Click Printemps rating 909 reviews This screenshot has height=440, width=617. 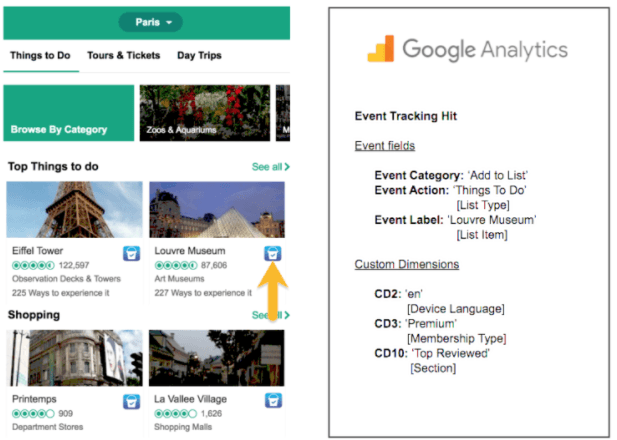pos(42,414)
